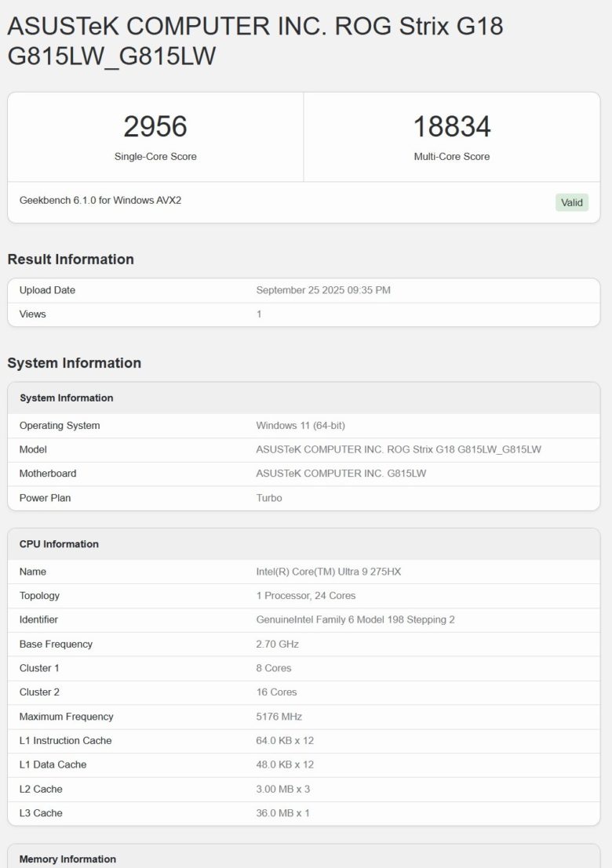The height and width of the screenshot is (868, 612).
Task: Select the September 25 2025 09:35 PM value
Action: (x=323, y=290)
